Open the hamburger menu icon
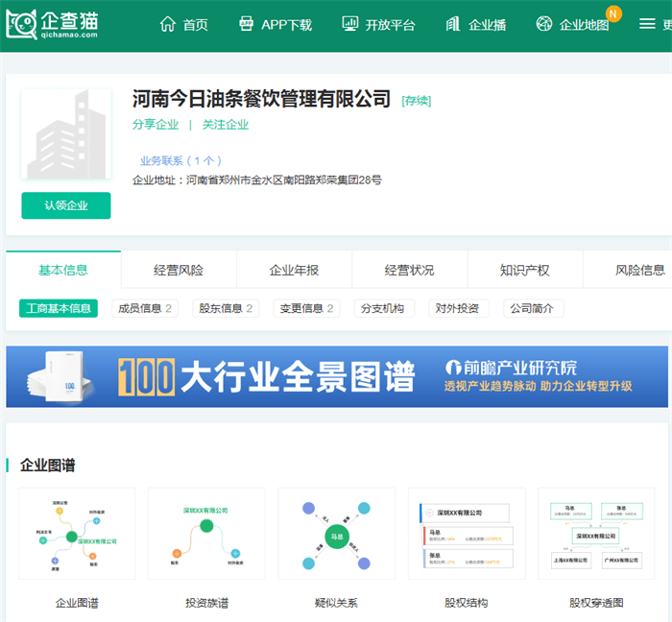Viewport: 672px width, 622px height. [647, 24]
